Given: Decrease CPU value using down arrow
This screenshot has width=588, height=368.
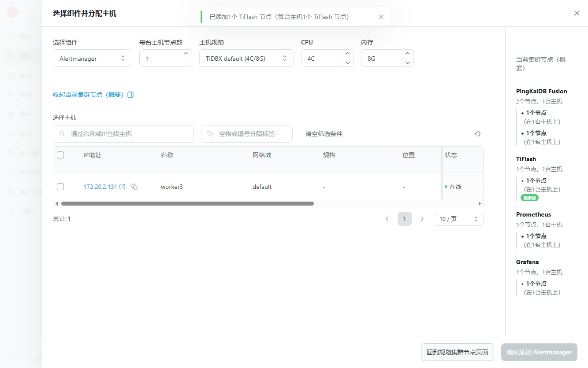Looking at the screenshot, I should (347, 63).
